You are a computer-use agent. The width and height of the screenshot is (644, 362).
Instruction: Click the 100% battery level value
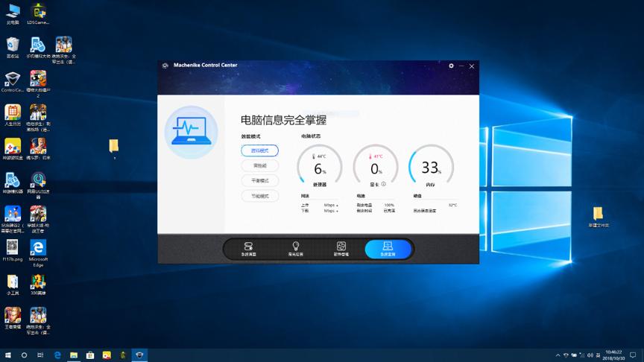(x=389, y=205)
